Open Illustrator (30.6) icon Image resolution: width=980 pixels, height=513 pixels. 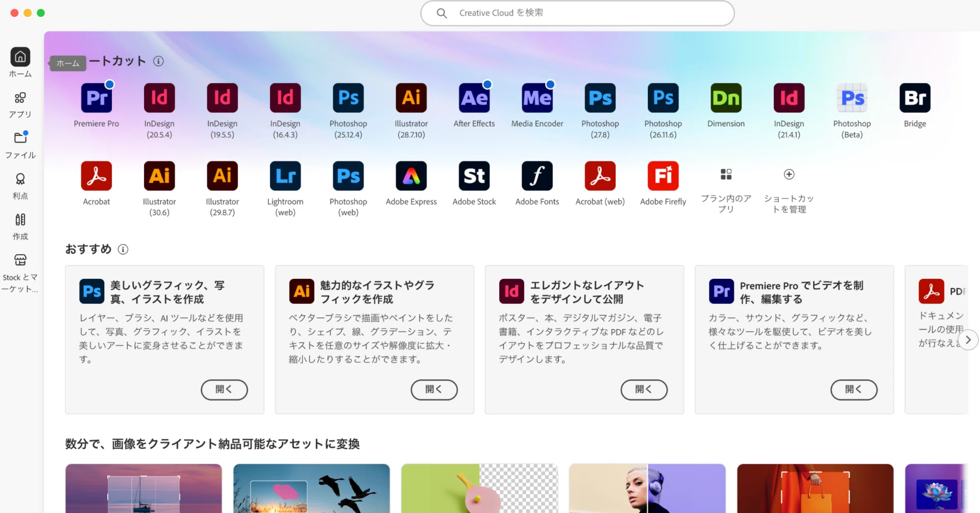click(x=159, y=176)
